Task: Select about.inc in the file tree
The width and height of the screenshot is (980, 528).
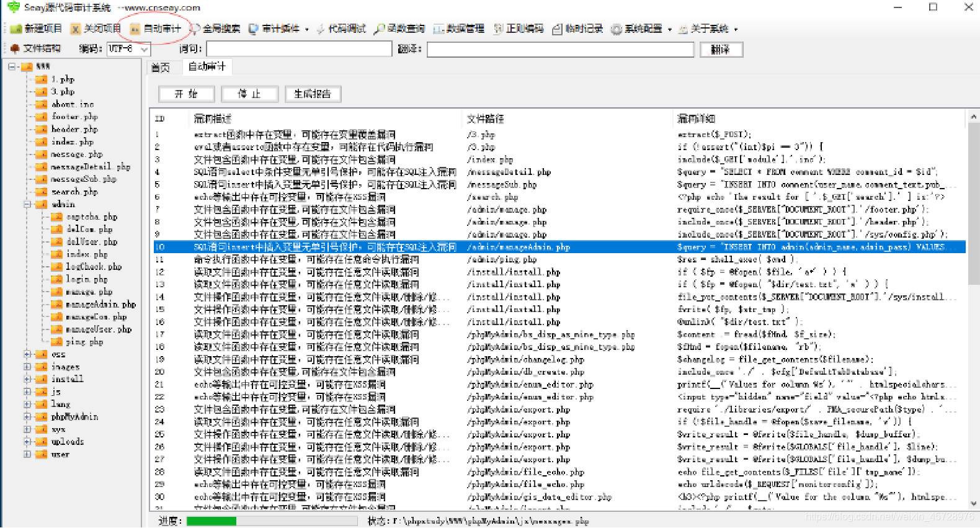Action: [73, 104]
